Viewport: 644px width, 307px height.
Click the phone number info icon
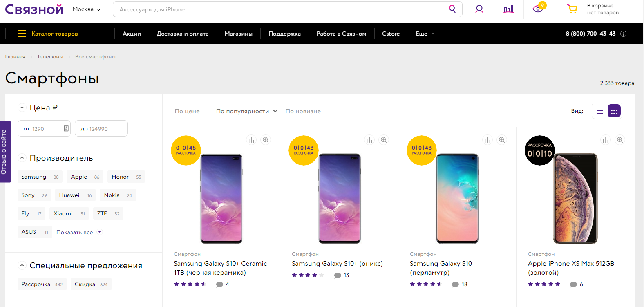tap(623, 34)
